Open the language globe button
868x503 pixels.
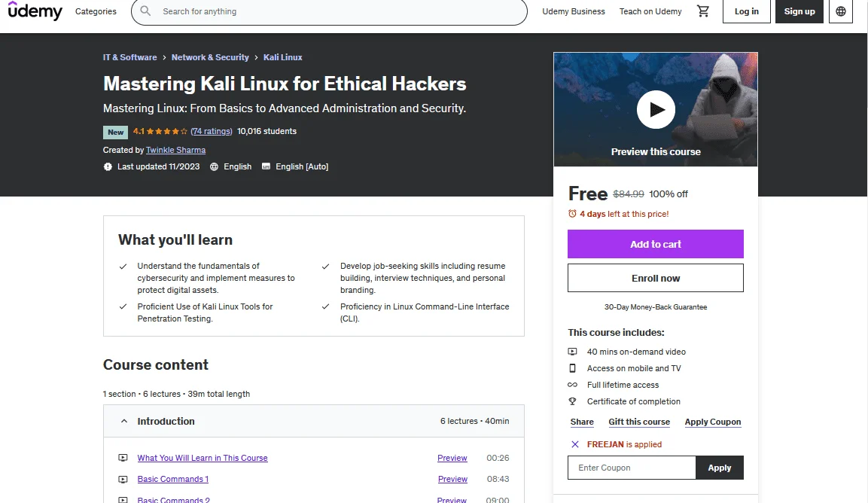point(840,11)
